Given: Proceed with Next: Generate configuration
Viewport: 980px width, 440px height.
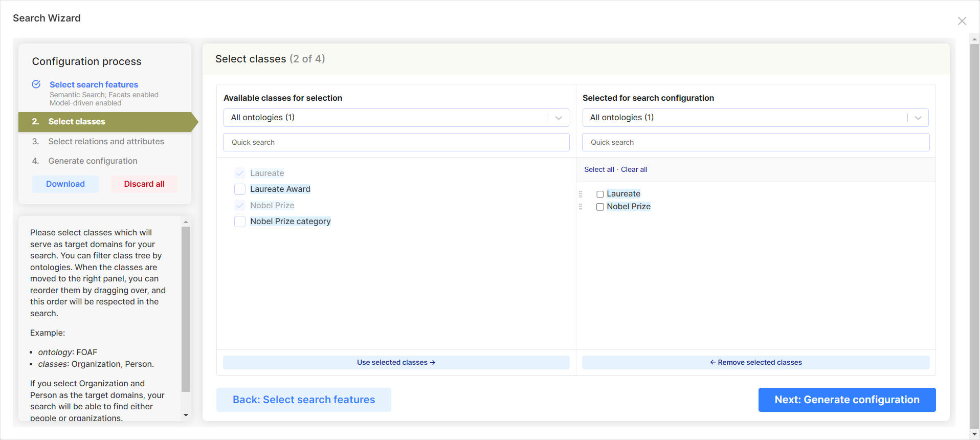Looking at the screenshot, I should tap(847, 400).
